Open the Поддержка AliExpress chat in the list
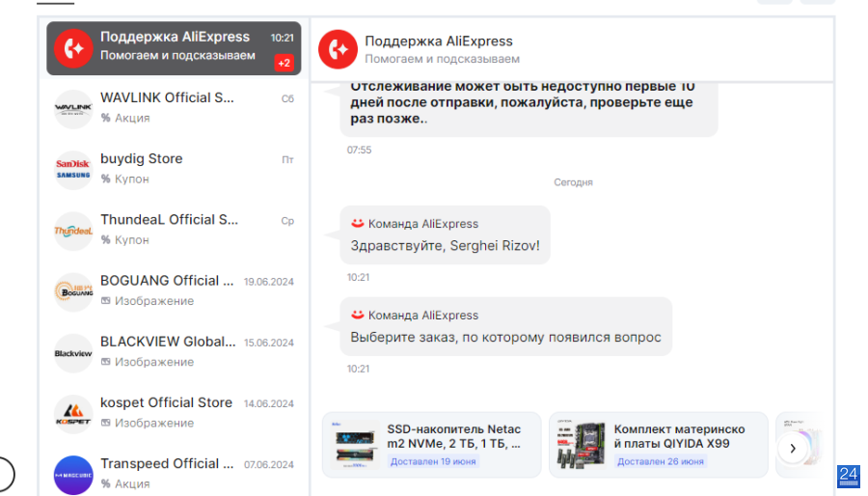868x496 pixels. (x=174, y=48)
